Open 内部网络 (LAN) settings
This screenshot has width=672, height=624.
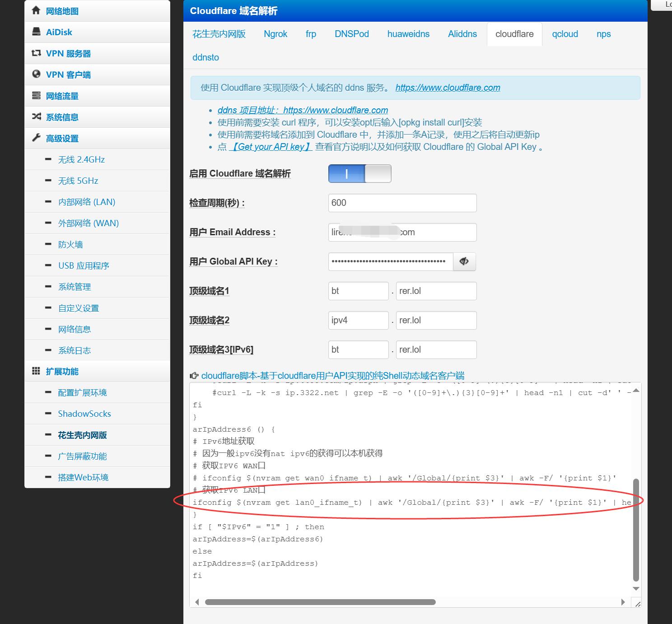tap(97, 202)
